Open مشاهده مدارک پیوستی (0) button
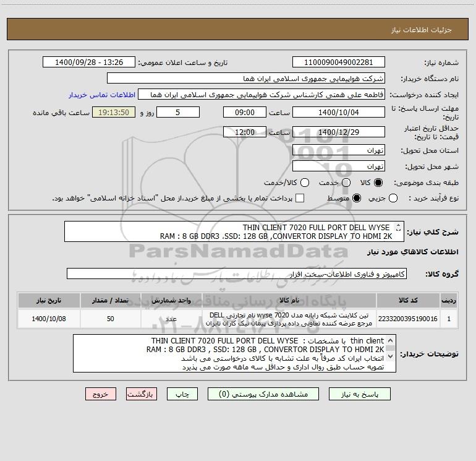 tap(263, 394)
